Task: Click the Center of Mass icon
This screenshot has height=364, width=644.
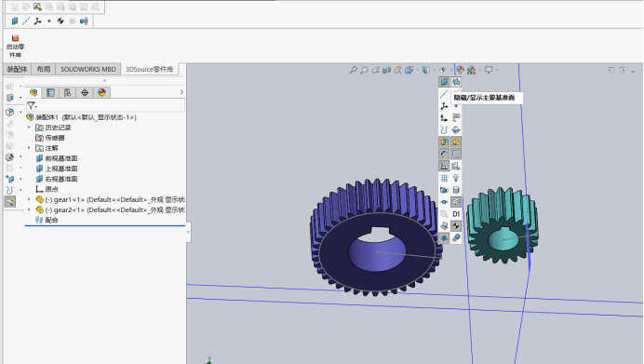Action: click(x=60, y=21)
